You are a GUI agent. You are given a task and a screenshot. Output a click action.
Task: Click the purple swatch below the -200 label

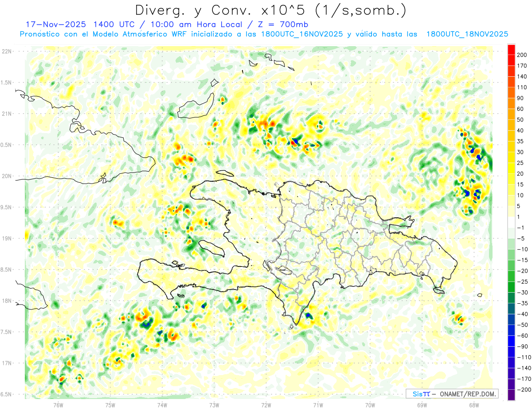[511, 395]
